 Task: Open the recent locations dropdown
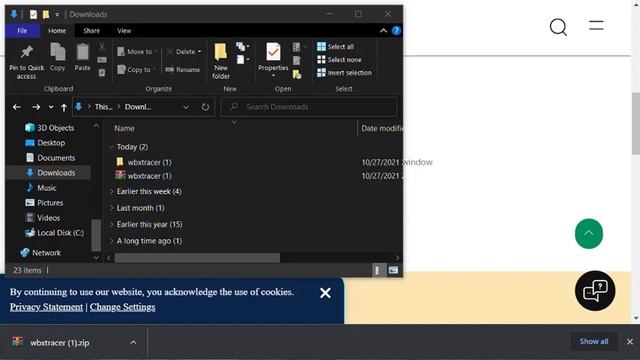click(x=51, y=107)
